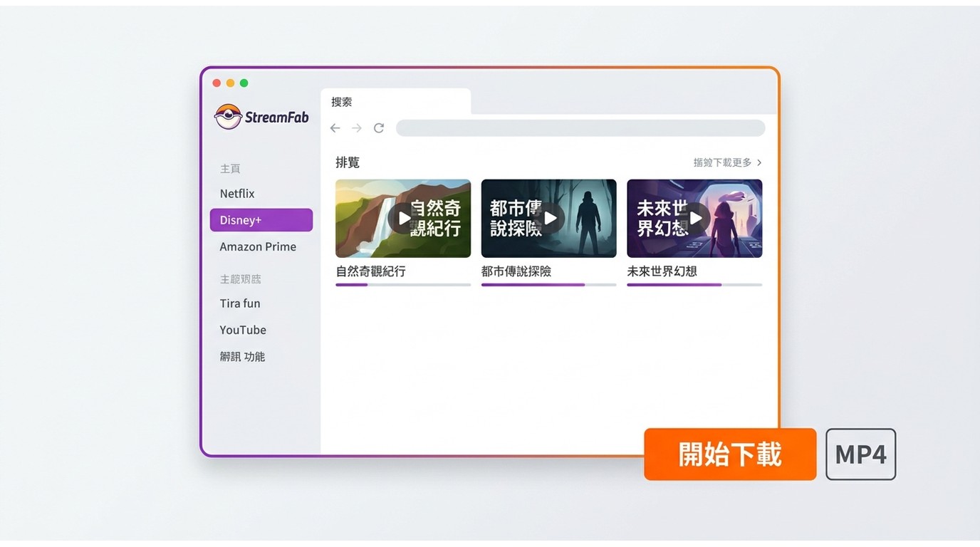Viewport: 980px width, 547px height.
Task: Click the 排覽 section heading
Action: (x=348, y=162)
